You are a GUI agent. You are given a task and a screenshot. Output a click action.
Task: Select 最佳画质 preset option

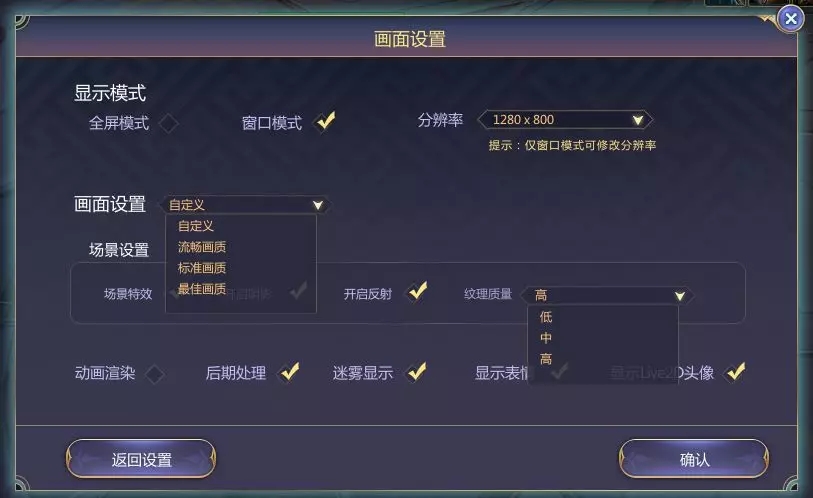tap(202, 289)
